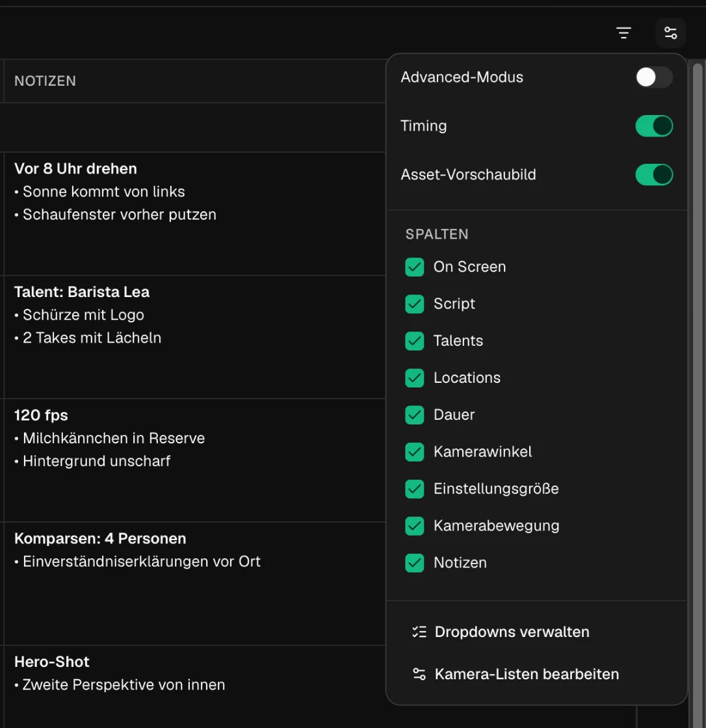Select the note 'Vor 8 Uhr drehen'
Image resolution: width=706 pixels, height=728 pixels.
(x=75, y=168)
